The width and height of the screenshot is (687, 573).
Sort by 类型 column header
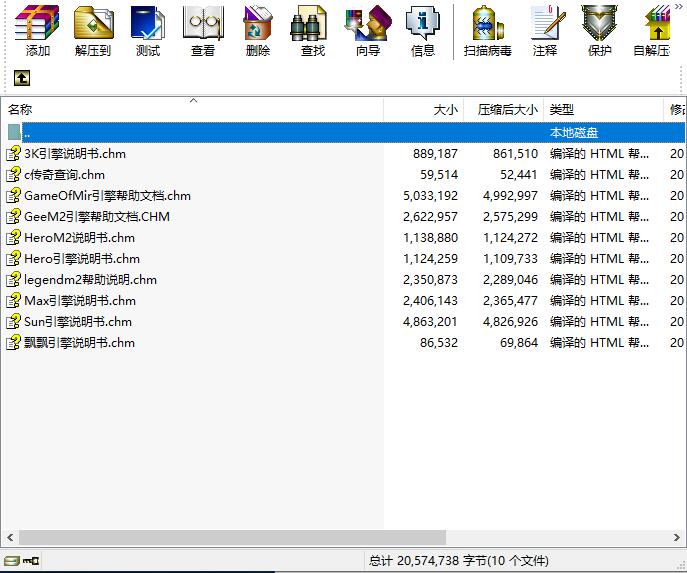coord(604,110)
